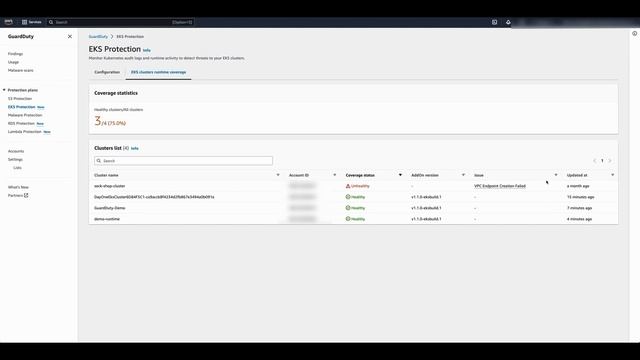Screen dimensions: 640x360
Task: Click the demo-runtime cluster name
Action: click(107, 219)
